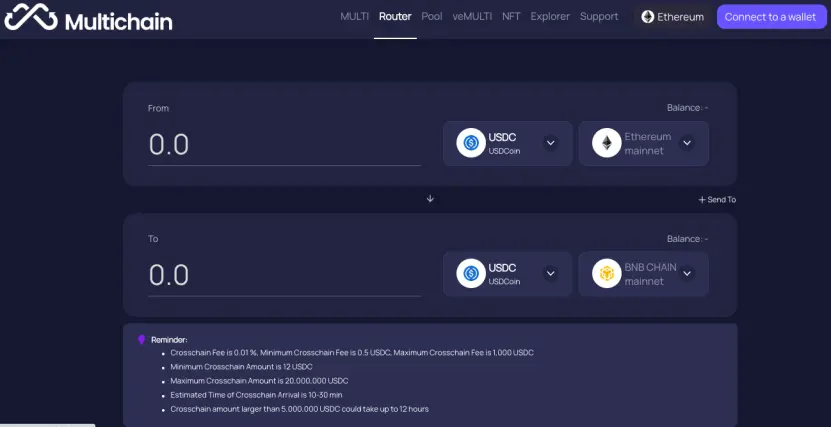Click the Ethereum icon in network selector
Viewport: 831px width, 427px height.
point(648,17)
